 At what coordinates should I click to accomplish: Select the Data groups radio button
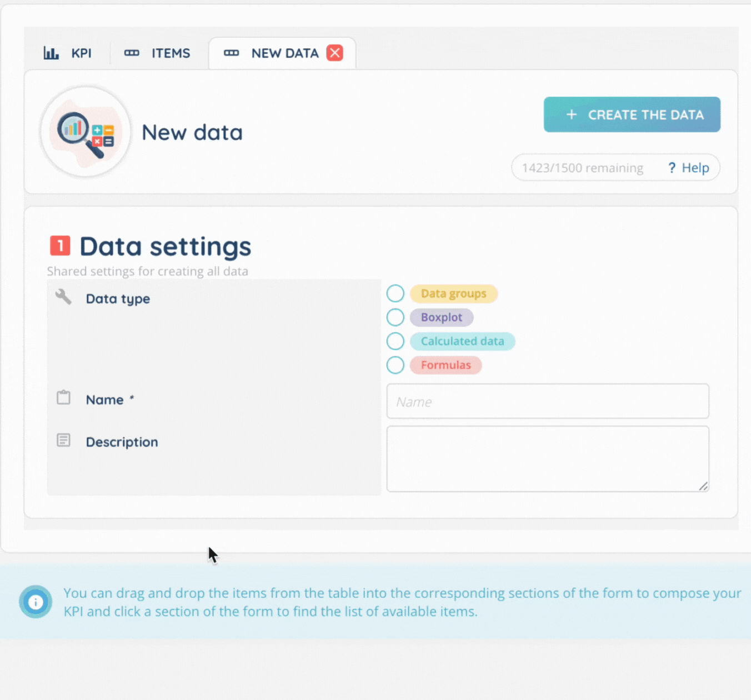click(395, 293)
